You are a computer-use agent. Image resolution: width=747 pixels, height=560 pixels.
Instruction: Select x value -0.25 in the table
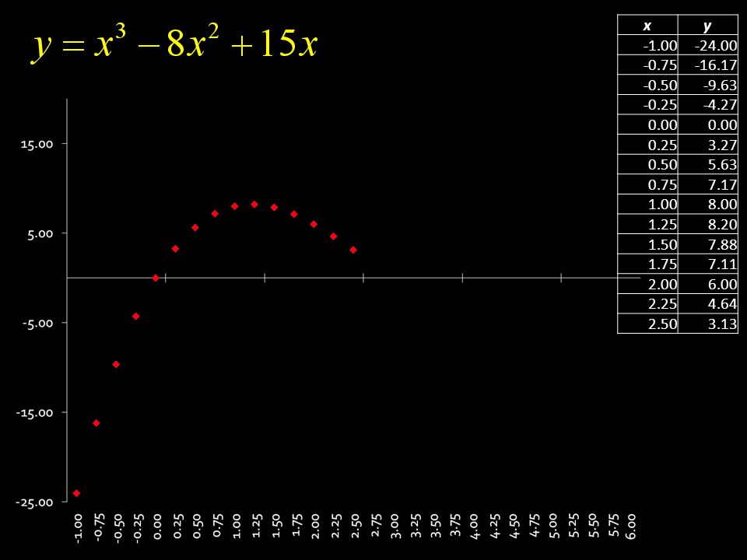pyautogui.click(x=647, y=105)
